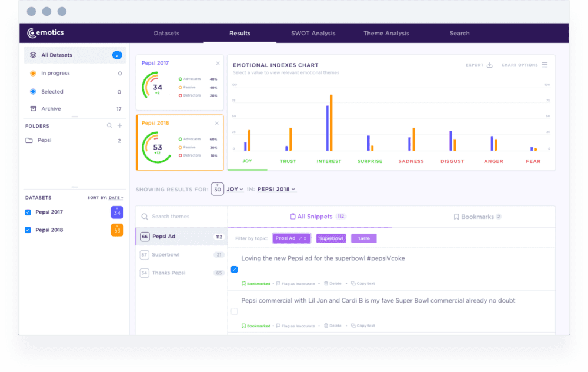Show In progress datasets
The width and height of the screenshot is (588, 372).
75,73
